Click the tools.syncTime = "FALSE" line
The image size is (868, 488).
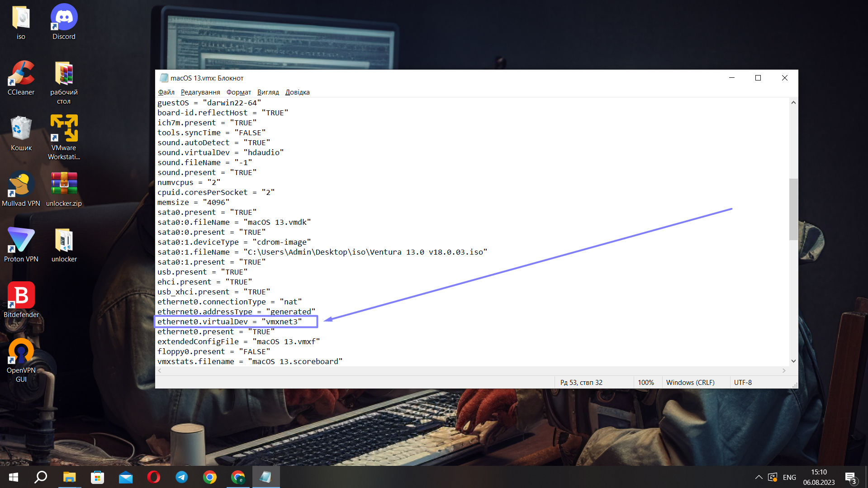(x=211, y=133)
